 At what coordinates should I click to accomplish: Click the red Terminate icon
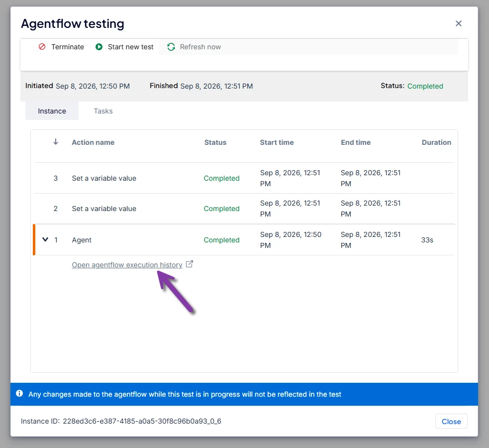42,47
